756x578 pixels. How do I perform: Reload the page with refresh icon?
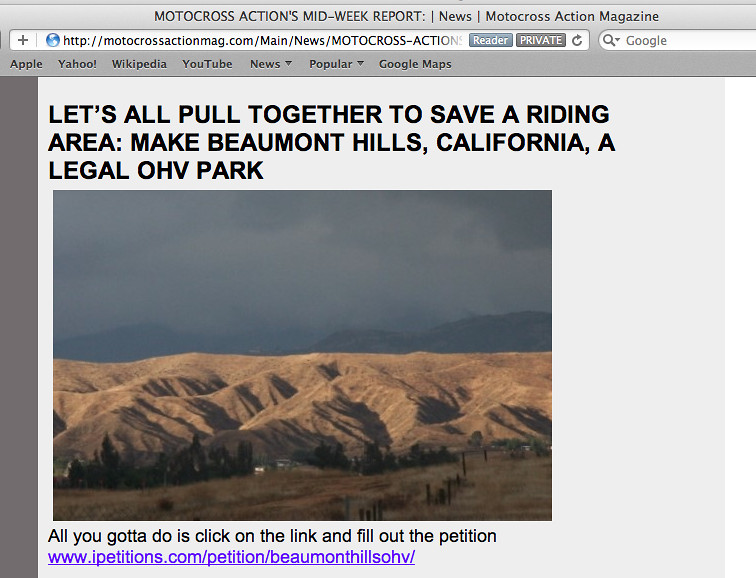point(577,40)
